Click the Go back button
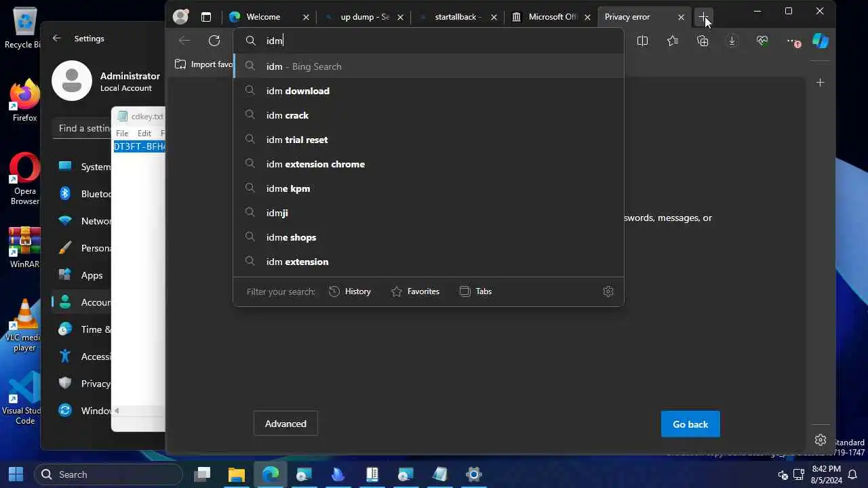Viewport: 868px width, 488px height. coord(690,424)
